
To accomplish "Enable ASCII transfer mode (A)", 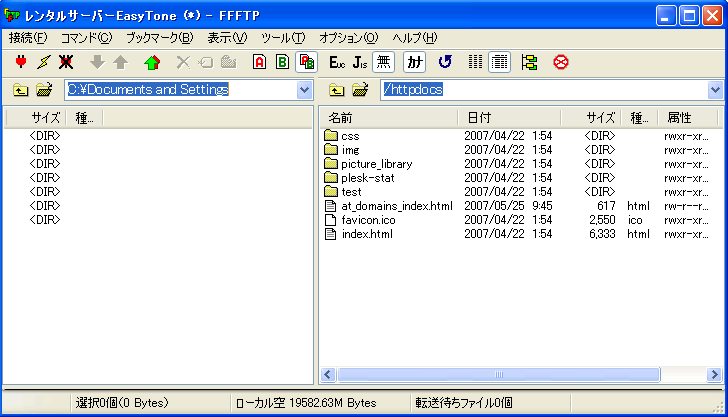I will (259, 62).
